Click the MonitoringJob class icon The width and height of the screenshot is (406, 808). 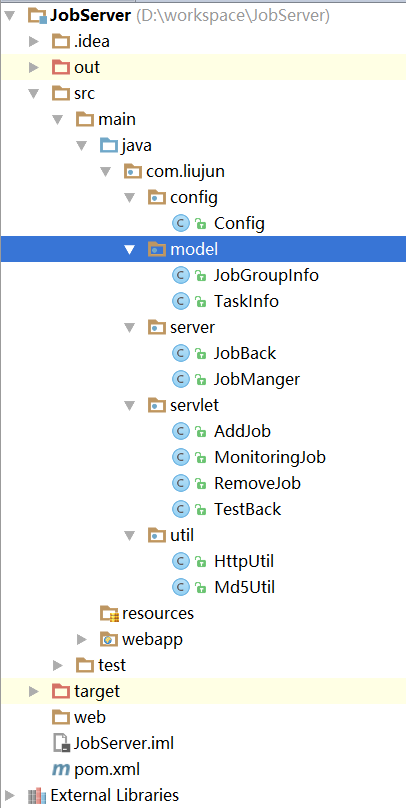[x=180, y=457]
